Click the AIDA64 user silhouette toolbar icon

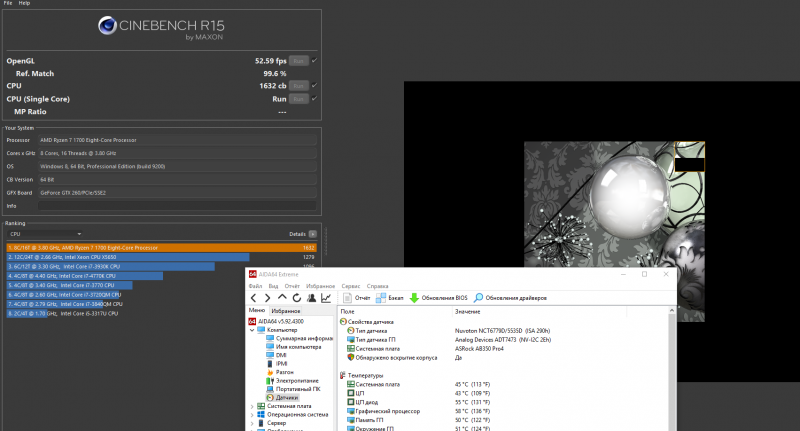pos(311,298)
